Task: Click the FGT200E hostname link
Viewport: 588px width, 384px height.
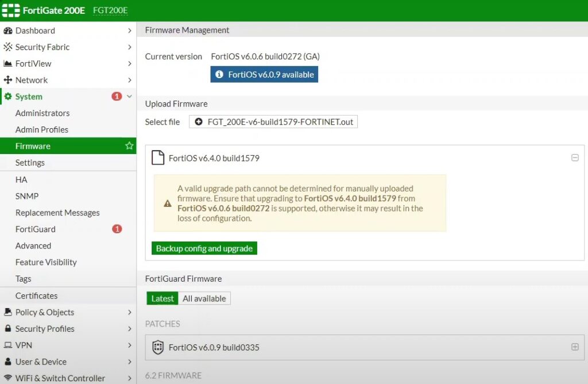Action: 110,10
